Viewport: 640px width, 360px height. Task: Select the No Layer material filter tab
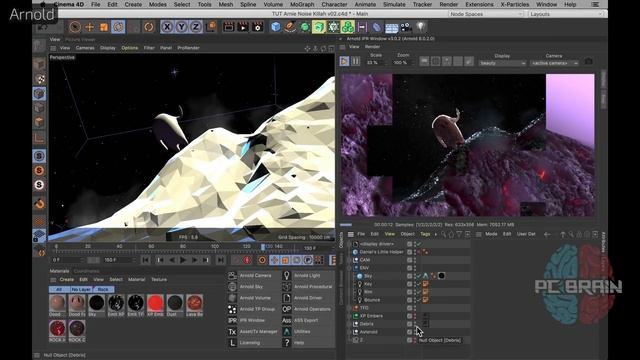(81, 289)
